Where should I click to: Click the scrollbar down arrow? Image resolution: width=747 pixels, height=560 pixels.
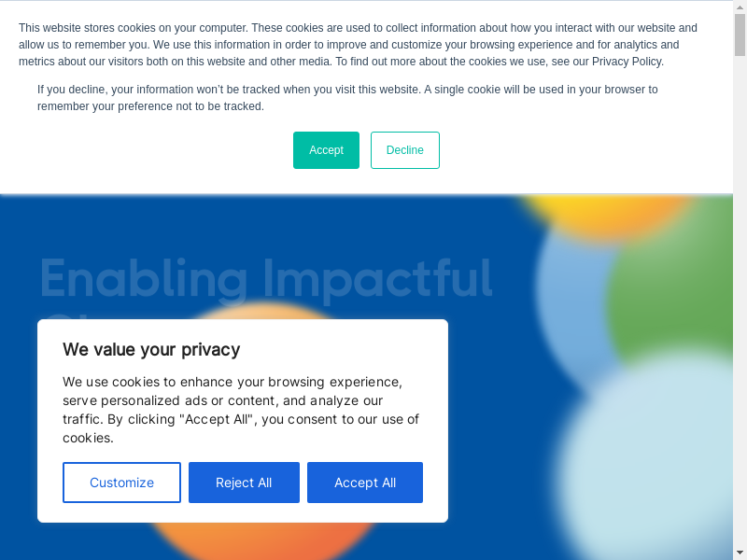click(740, 553)
